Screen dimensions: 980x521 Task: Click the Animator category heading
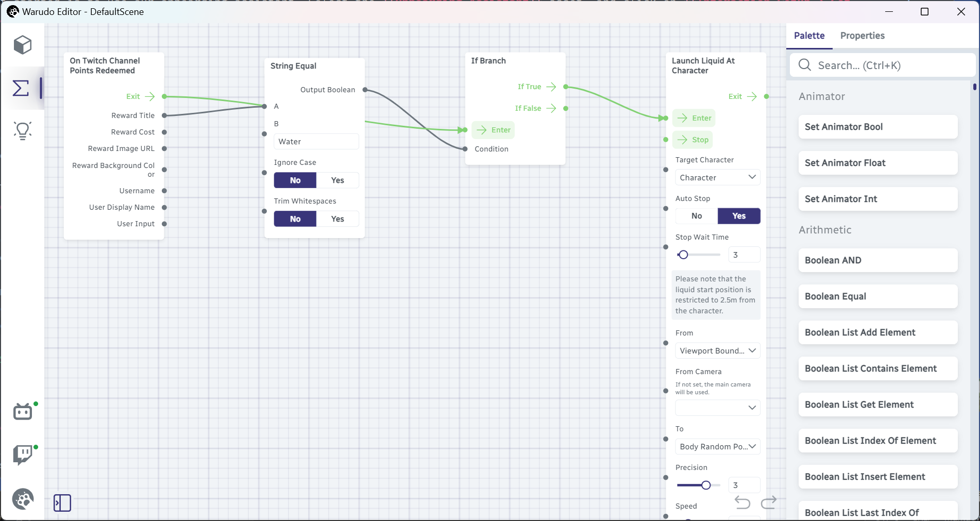pos(822,96)
